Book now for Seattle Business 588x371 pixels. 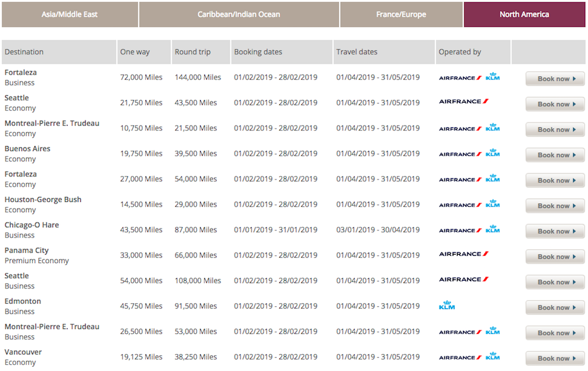[x=555, y=282]
